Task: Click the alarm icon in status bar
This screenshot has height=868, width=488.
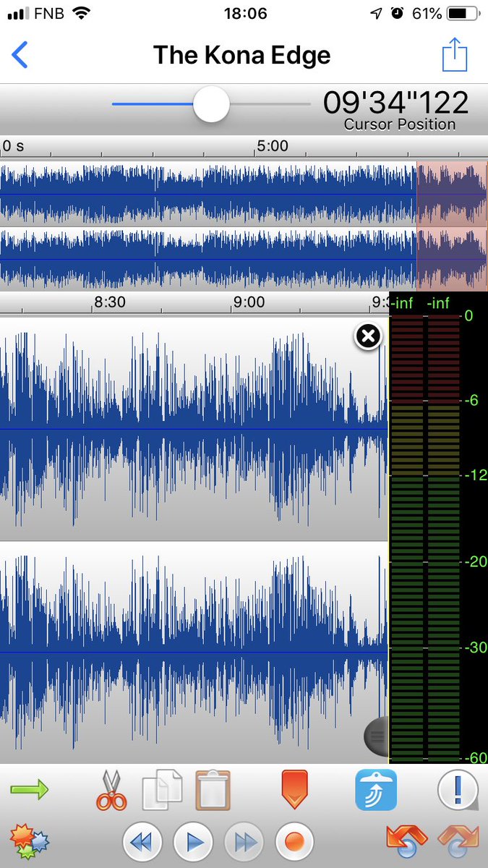Action: [x=395, y=14]
